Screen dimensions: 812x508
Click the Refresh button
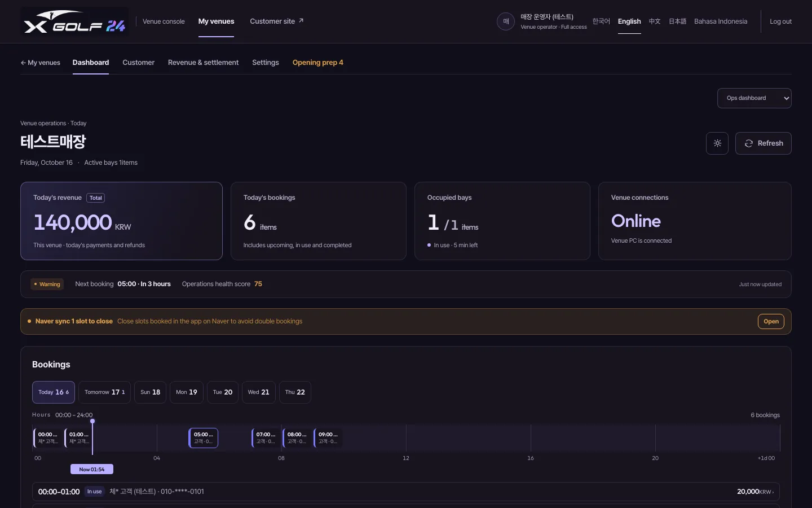click(x=764, y=143)
